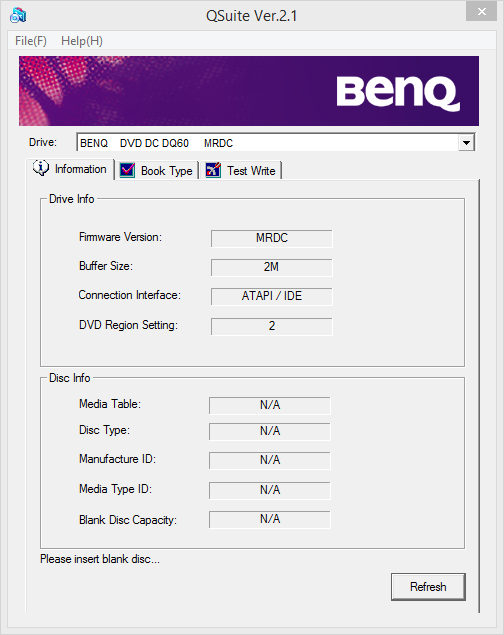Click the Disc Info group title
The image size is (504, 635).
point(70,378)
